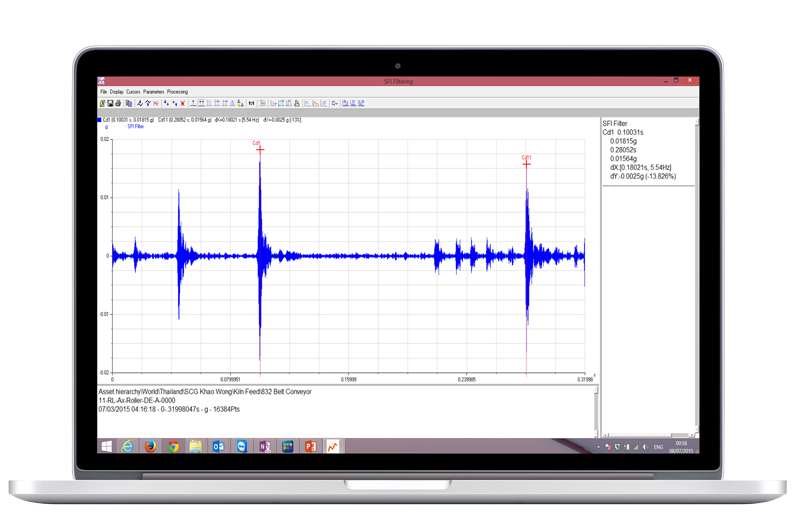Click the Open file toolbar icon
This screenshot has width=795, height=530.
tap(101, 103)
